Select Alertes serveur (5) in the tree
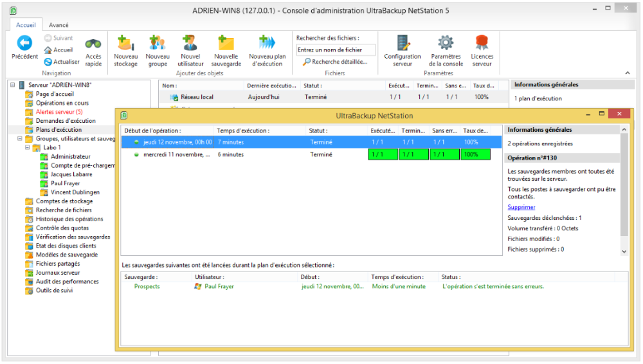Image resolution: width=643 pixels, height=364 pixels. point(59,112)
